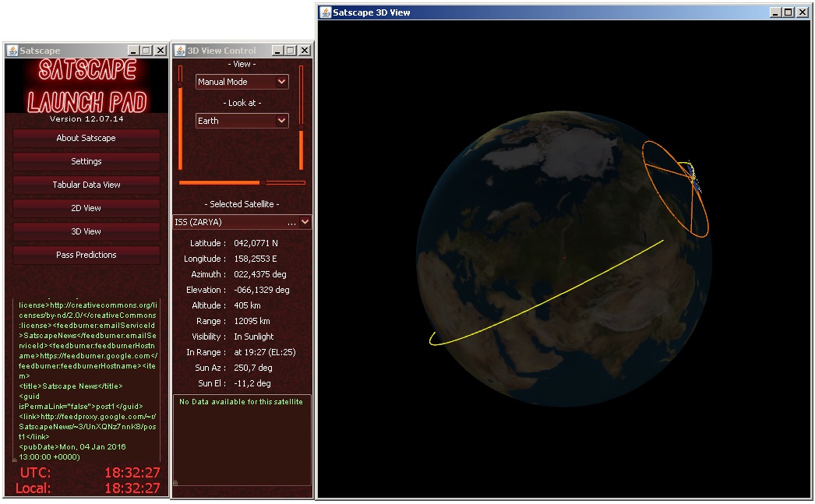Maximize the Satscape Launch Pad window
815x504 pixels.
pyautogui.click(x=147, y=51)
